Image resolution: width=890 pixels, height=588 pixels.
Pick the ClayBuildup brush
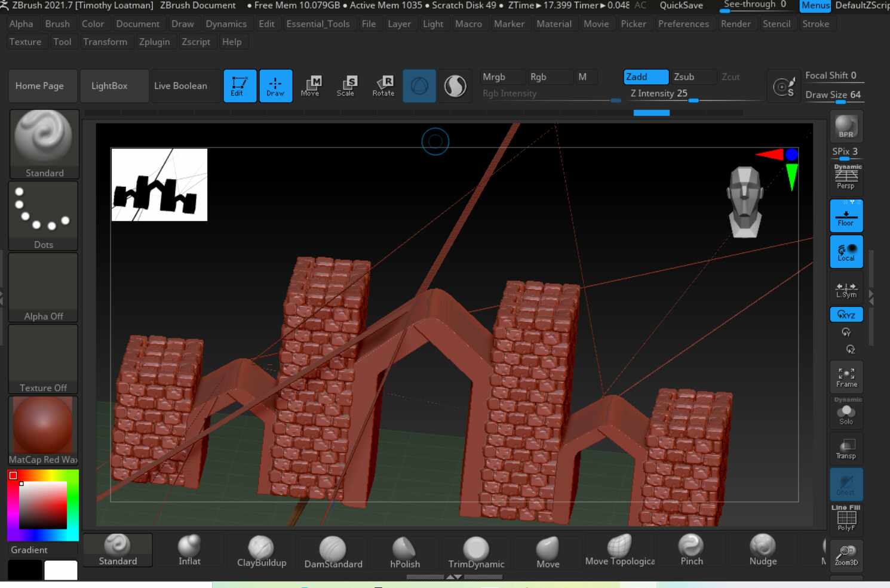point(261,551)
